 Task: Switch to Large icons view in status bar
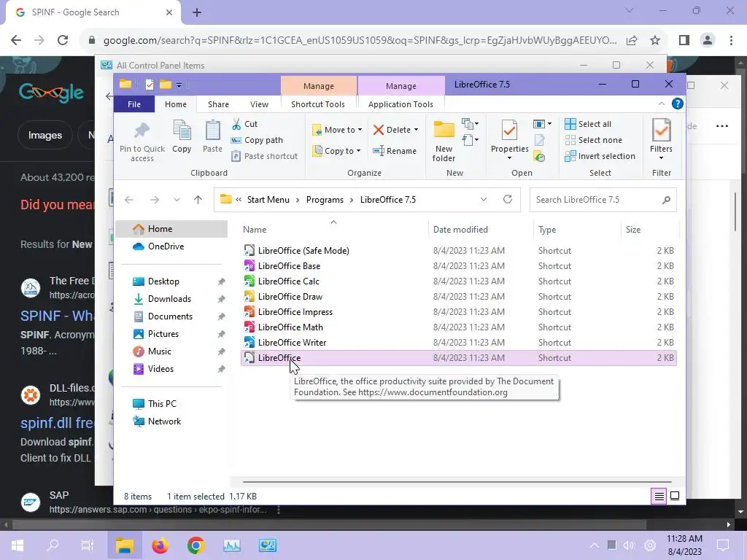[x=675, y=496]
